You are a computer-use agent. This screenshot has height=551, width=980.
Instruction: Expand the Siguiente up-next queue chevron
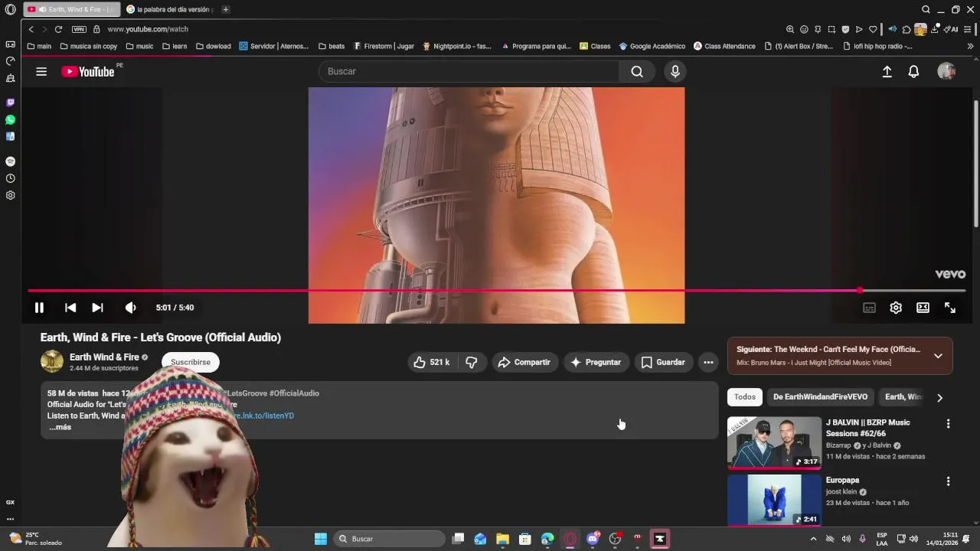tap(938, 356)
